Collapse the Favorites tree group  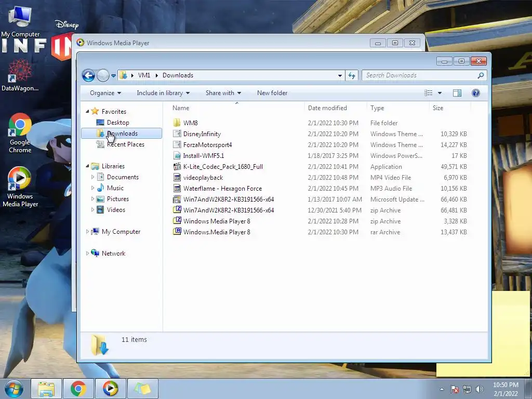point(87,111)
